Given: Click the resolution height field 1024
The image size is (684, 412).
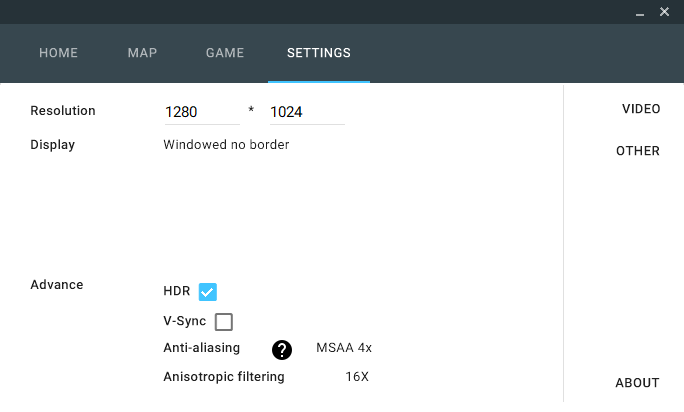Looking at the screenshot, I should point(306,112).
